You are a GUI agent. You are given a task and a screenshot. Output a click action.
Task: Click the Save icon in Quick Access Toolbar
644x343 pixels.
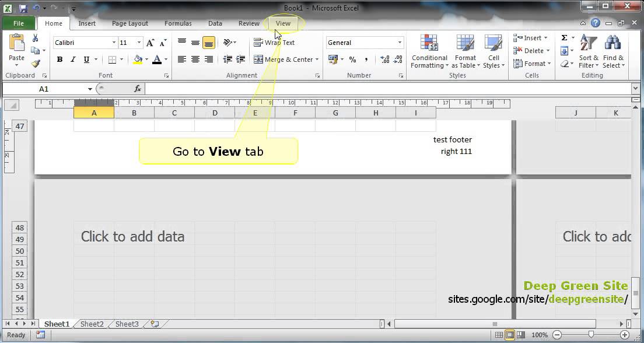(x=23, y=8)
